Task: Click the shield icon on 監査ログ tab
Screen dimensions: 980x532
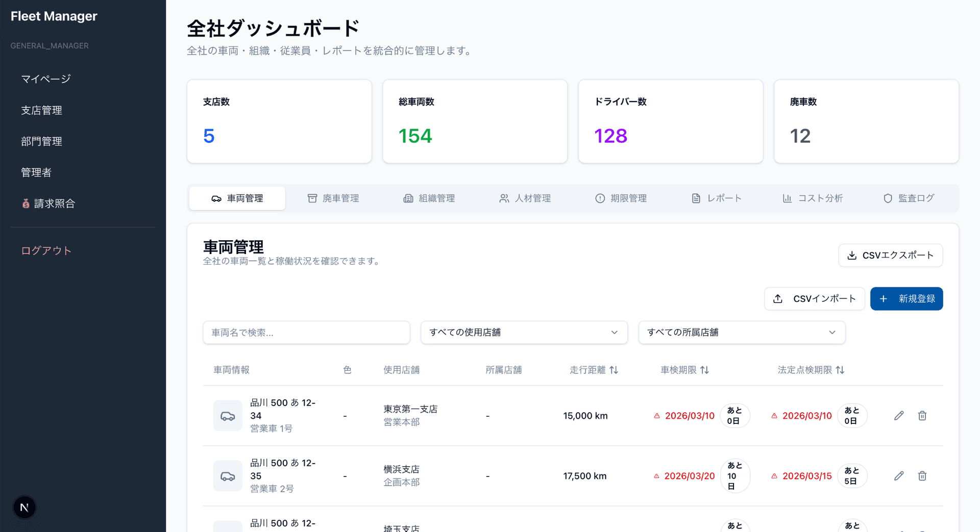Action: pyautogui.click(x=888, y=198)
